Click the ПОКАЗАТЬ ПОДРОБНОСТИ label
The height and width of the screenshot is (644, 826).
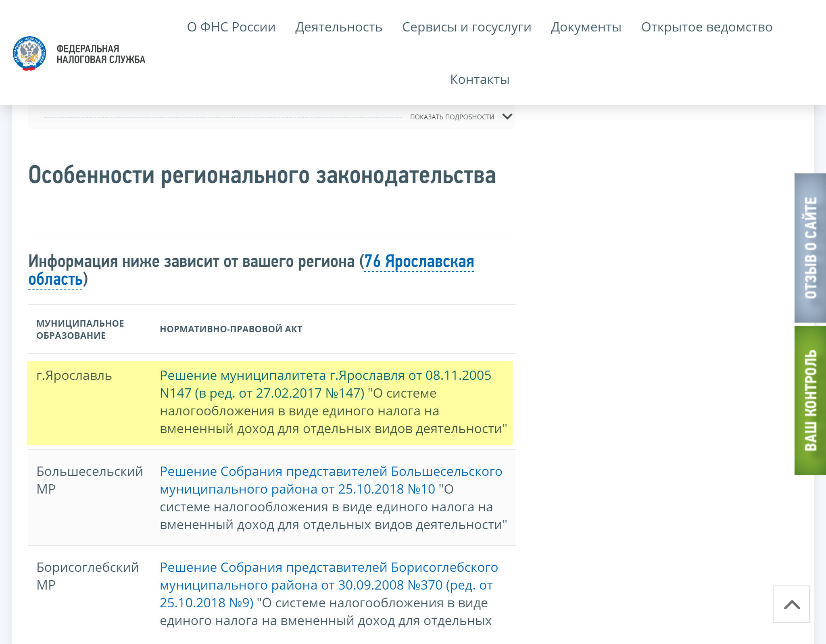click(452, 117)
